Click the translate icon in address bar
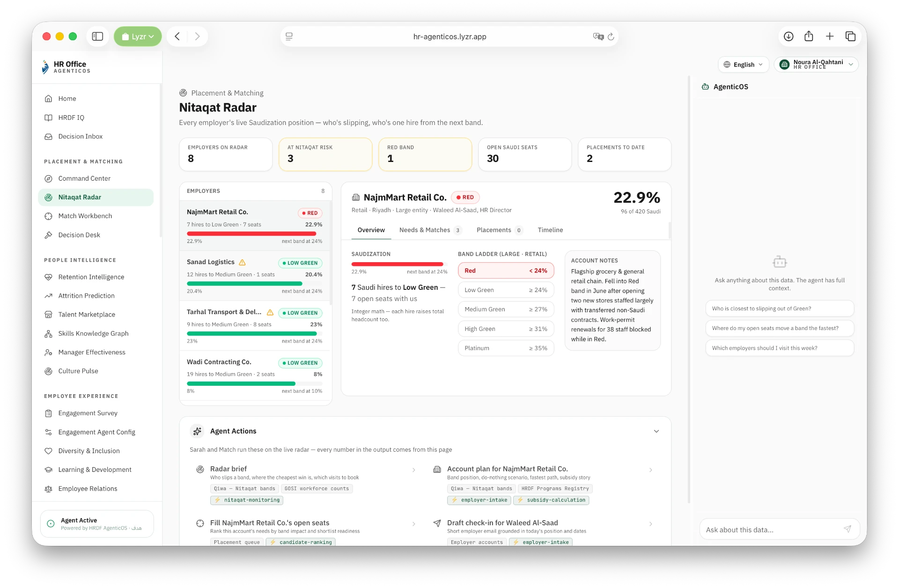Screen dimensions: 899x588 pyautogui.click(x=598, y=37)
